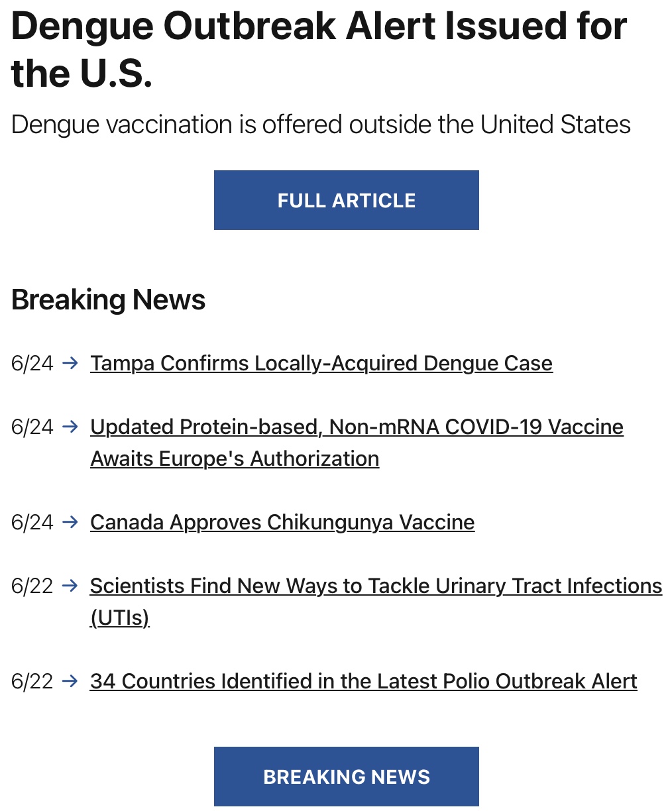Click the arrow icon beside Canada Chikungunya headline
Image resolution: width=672 pixels, height=811 pixels.
coord(70,522)
